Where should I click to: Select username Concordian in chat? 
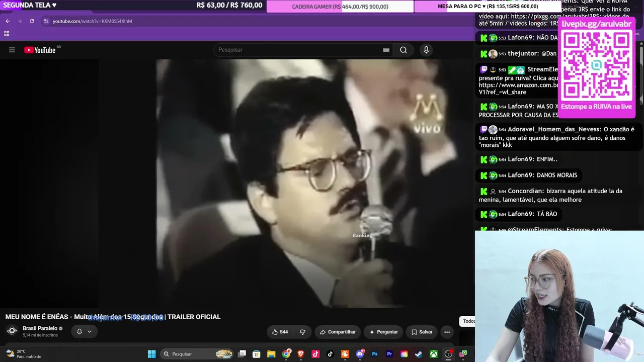526,191
